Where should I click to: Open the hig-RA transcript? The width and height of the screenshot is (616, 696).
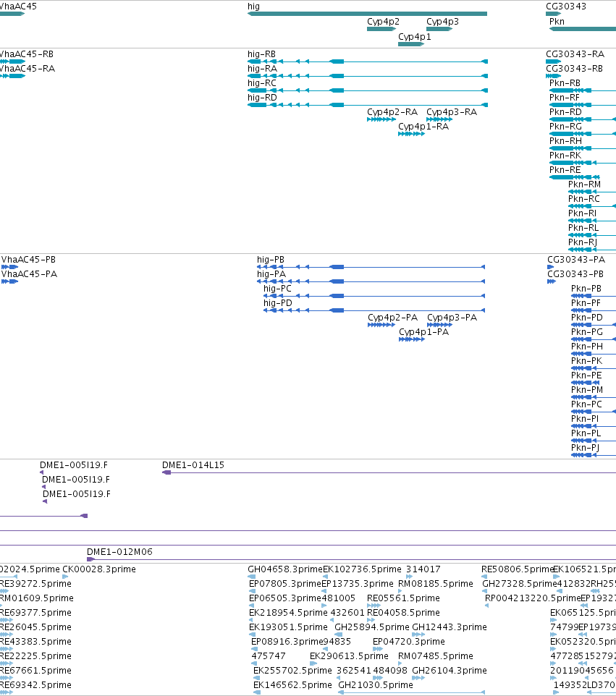368,76
